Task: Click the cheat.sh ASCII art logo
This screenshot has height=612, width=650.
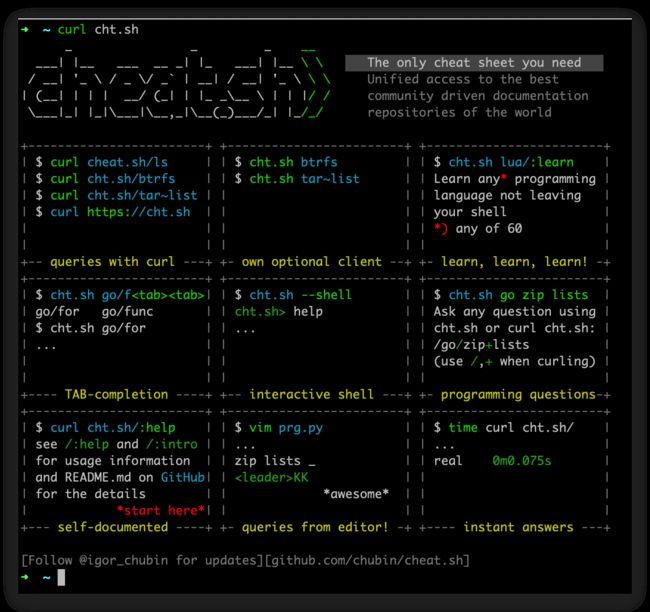Action: coord(177,85)
